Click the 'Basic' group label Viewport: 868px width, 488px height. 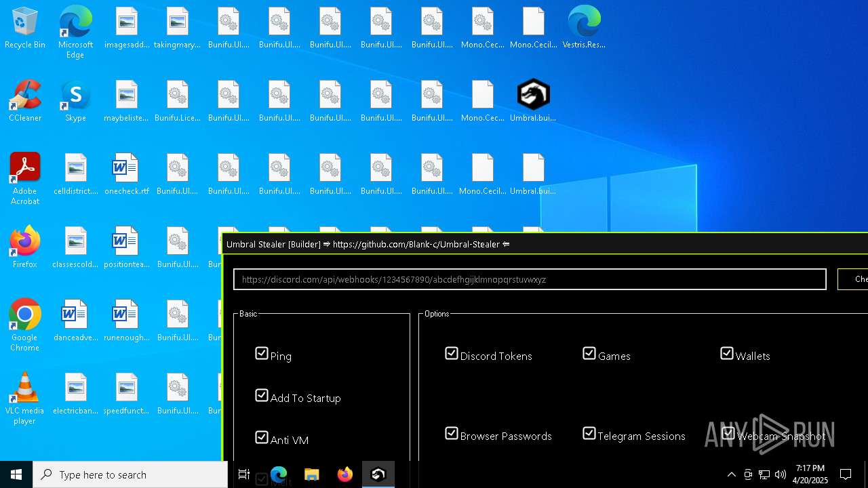tap(248, 314)
